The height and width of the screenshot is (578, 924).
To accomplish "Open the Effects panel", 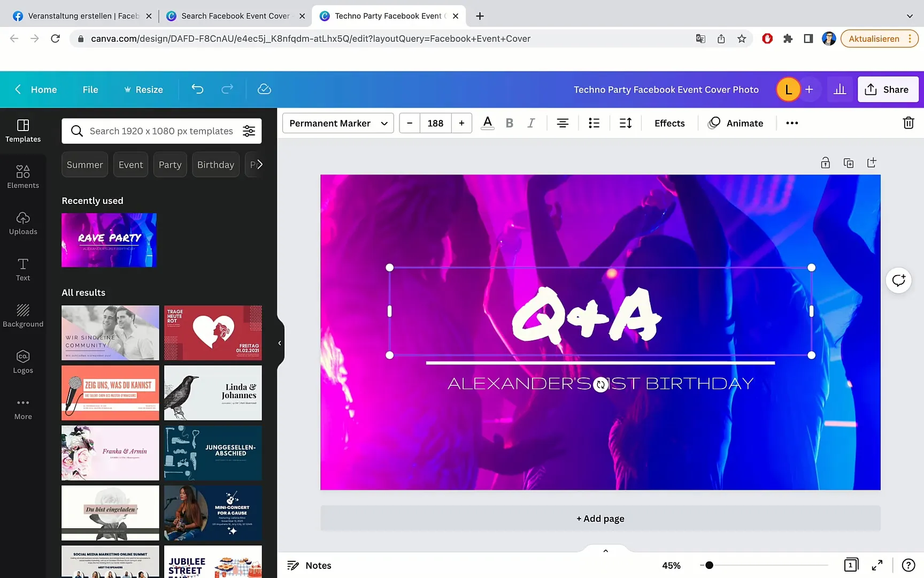I will [x=669, y=123].
